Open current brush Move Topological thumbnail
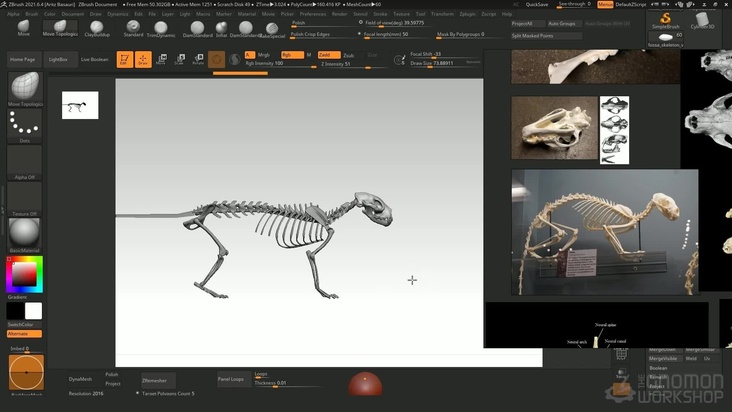Screen dimensions: 732x412 point(25,89)
